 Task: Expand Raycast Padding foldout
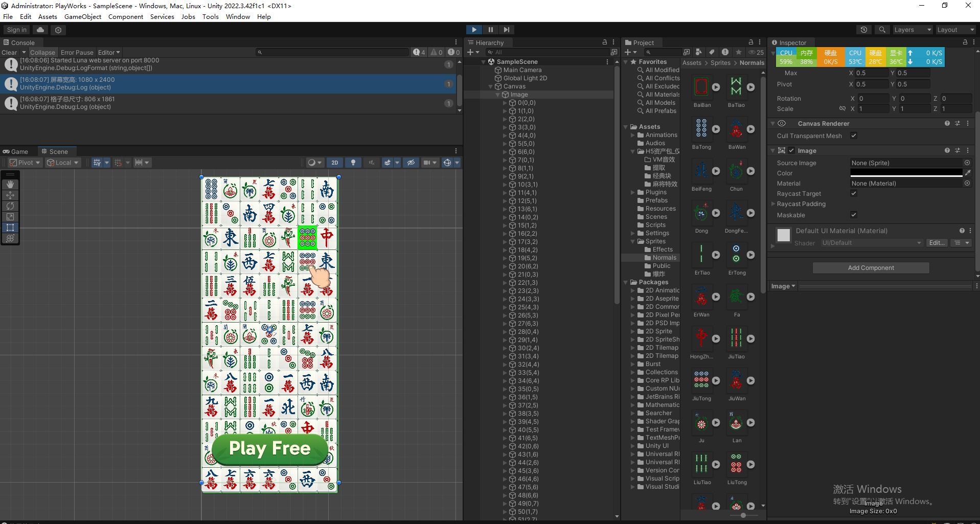[x=773, y=203]
